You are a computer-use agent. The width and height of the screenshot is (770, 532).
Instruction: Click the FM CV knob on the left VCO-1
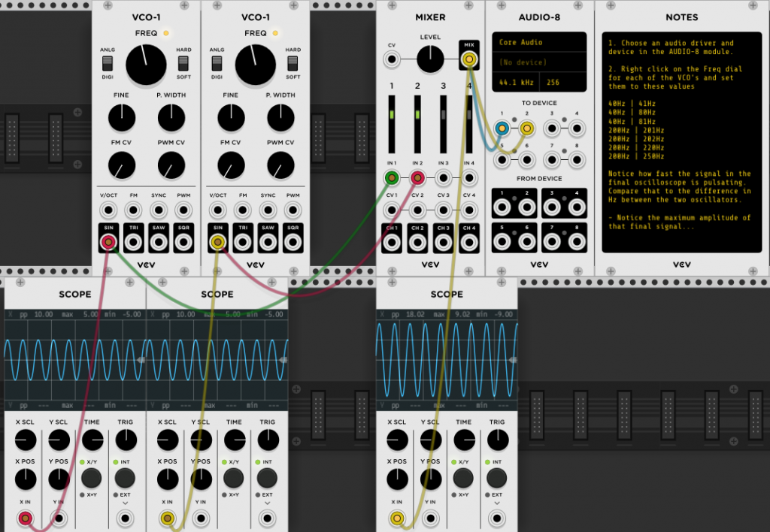pos(121,165)
